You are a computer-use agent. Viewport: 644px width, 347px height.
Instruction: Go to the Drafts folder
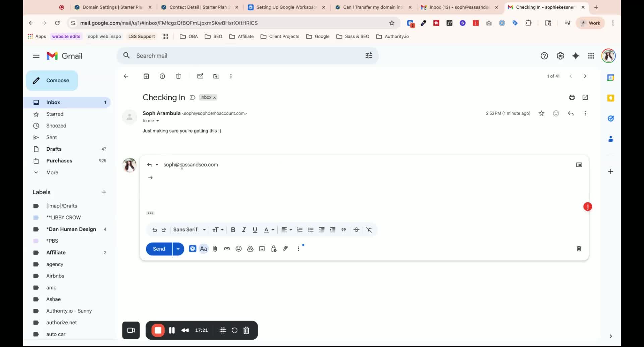54,149
